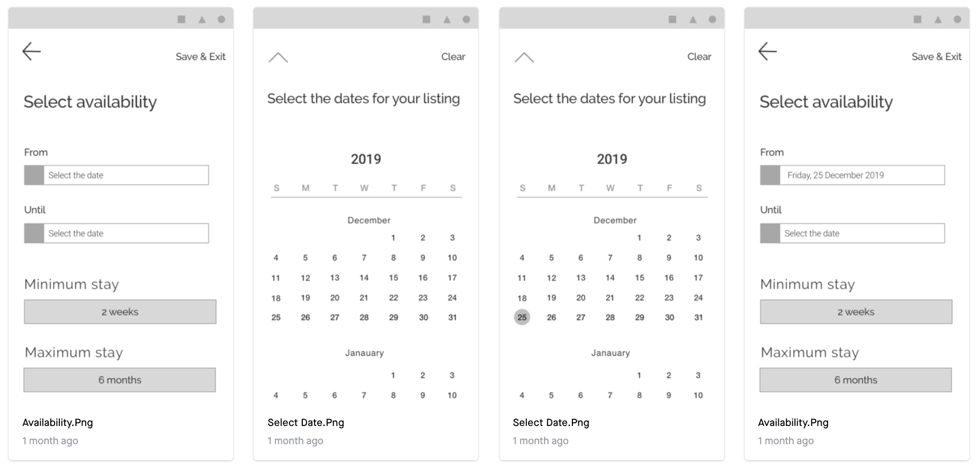This screenshot has width=980, height=472.
Task: Open first screen's '2 weeks' minimum stay dropdown
Action: coord(120,312)
